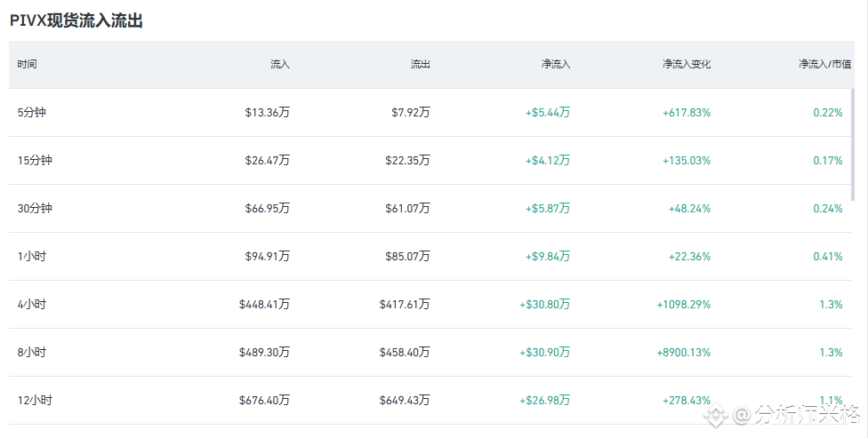868x438 pixels.
Task: Click the Binance Square watermark logo icon
Action: point(717,414)
